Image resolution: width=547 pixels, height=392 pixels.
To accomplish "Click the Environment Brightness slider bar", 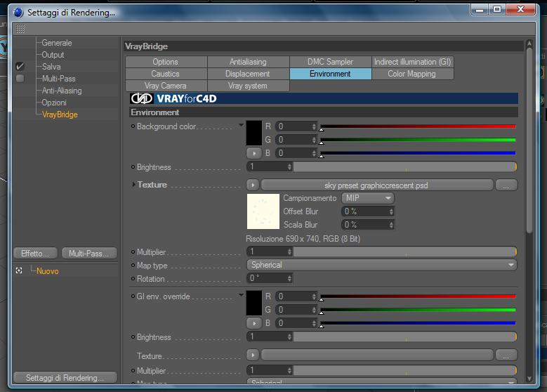I will [405, 167].
